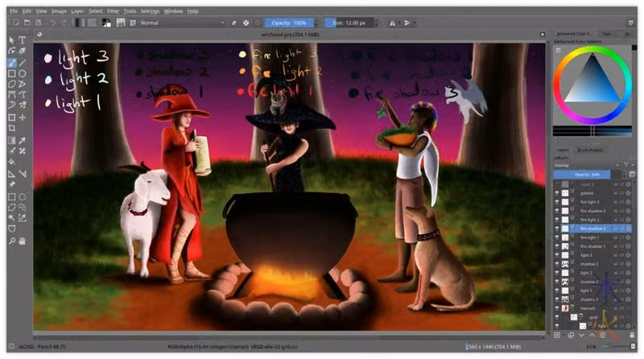Select the Fill bucket tool
The height and width of the screenshot is (359, 644).
[11, 162]
